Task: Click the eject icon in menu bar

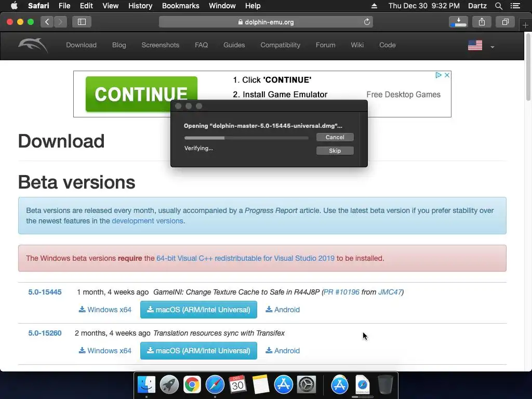Action: pos(374,6)
